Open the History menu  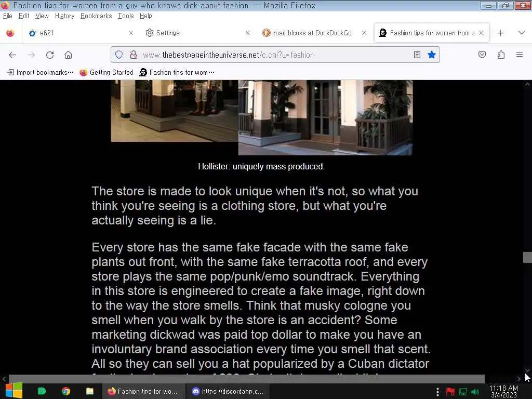[65, 16]
